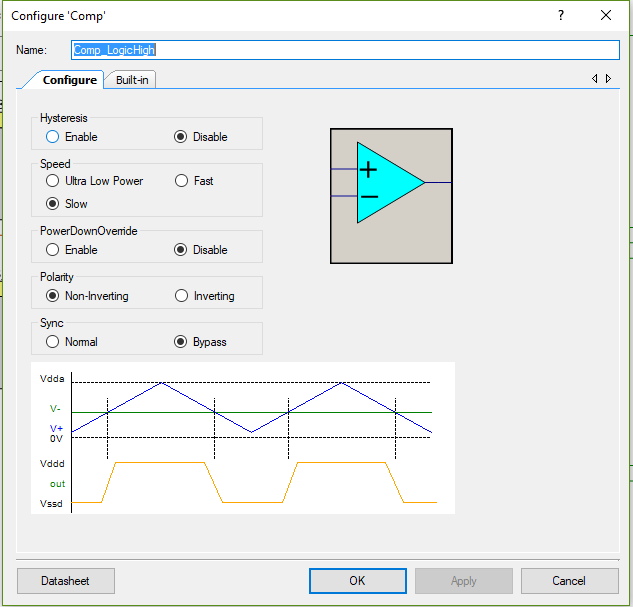Select the Configure tab
Image resolution: width=633 pixels, height=607 pixels.
pyautogui.click(x=69, y=80)
